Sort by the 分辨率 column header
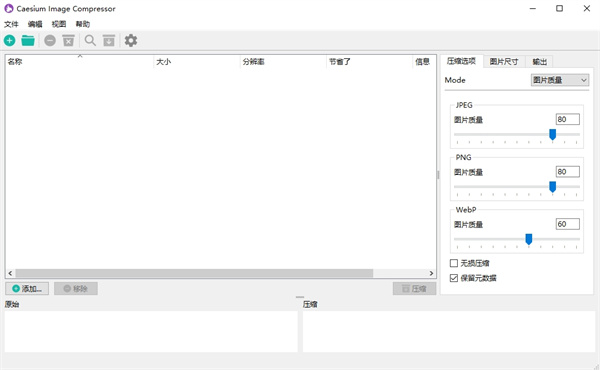 pos(283,62)
